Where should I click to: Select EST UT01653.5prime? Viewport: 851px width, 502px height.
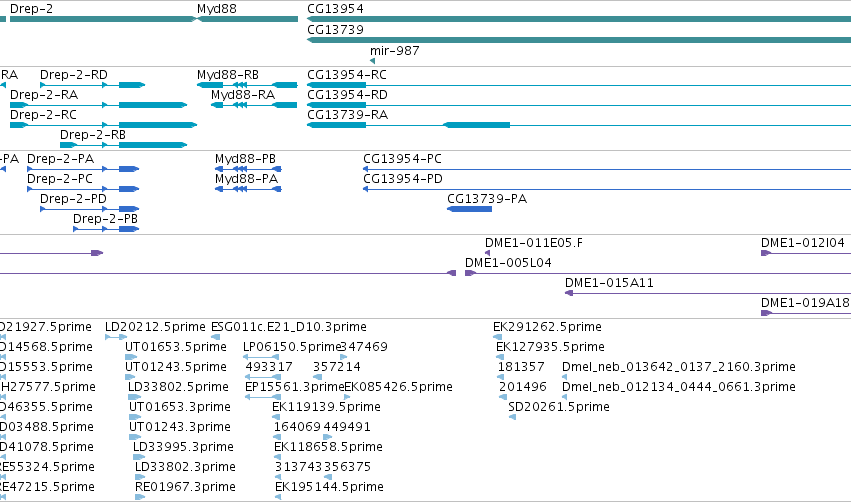pos(176,347)
